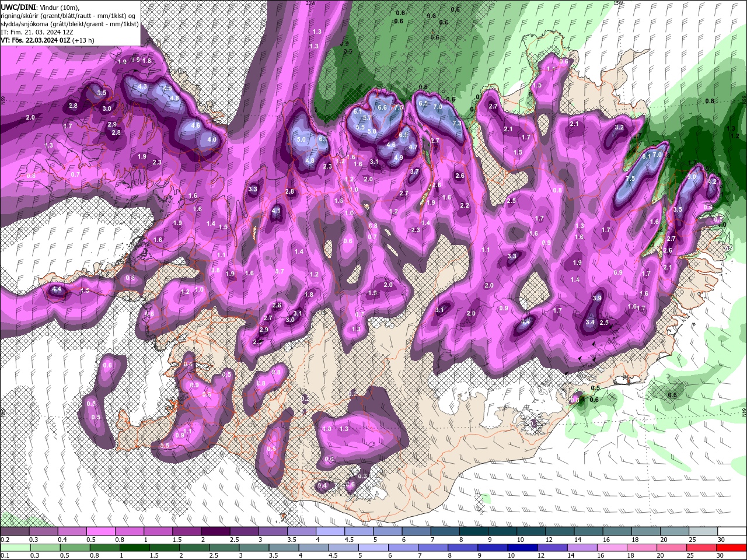Pick the pale gray swatch at 25 in the snow legend
This screenshot has width=747, height=560.
pos(703,531)
